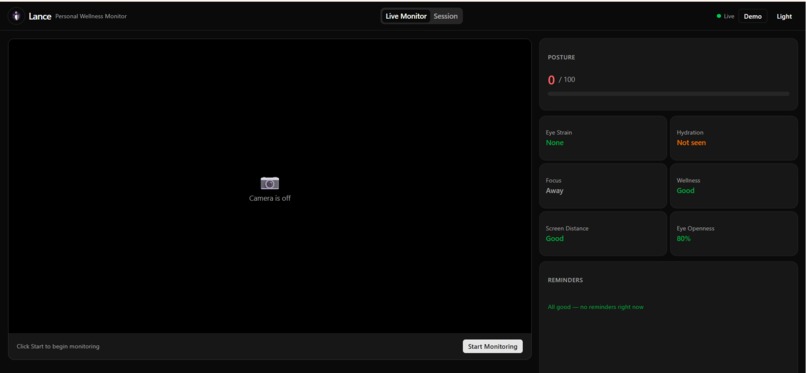The height and width of the screenshot is (373, 806).
Task: Click the Lance app name
Action: coord(40,16)
